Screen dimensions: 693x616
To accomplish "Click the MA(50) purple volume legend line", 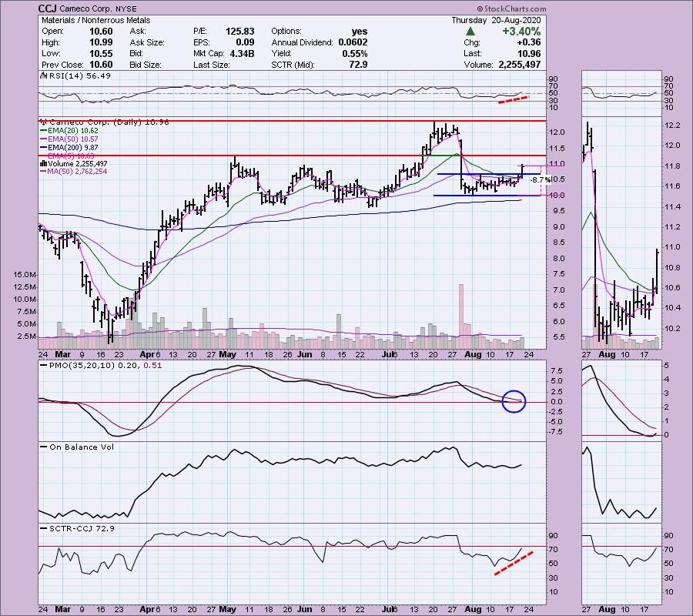I will coord(43,172).
